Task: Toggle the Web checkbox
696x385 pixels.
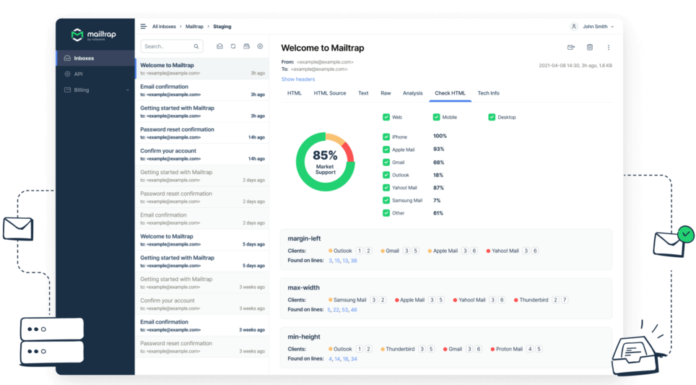Action: (x=386, y=117)
